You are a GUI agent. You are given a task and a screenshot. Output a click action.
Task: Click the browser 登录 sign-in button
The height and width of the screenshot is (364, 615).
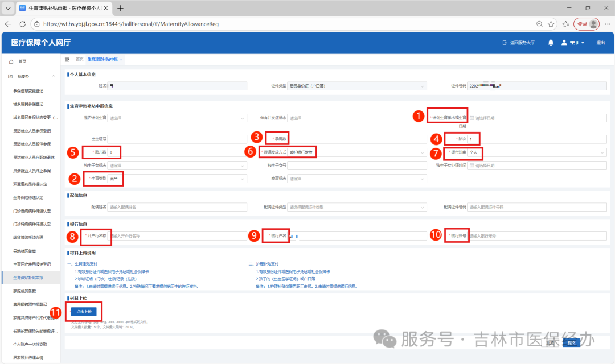click(x=587, y=24)
